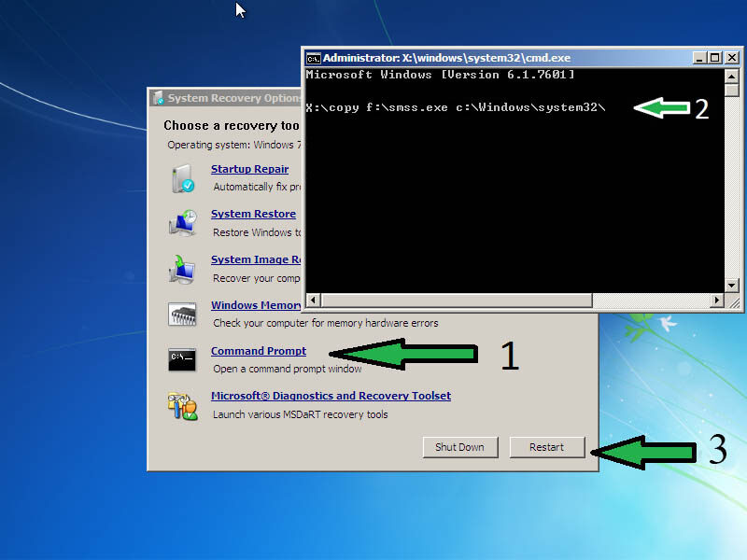This screenshot has width=747, height=560.
Task: Click the System Image Recovery icon
Action: [181, 267]
